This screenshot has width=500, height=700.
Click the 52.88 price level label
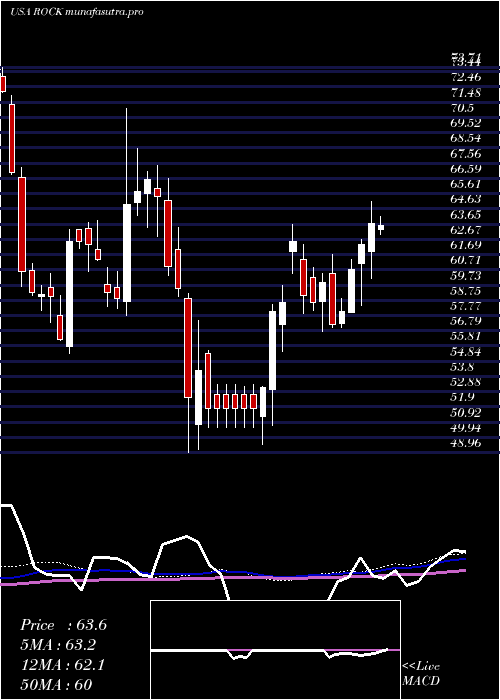pos(466,382)
